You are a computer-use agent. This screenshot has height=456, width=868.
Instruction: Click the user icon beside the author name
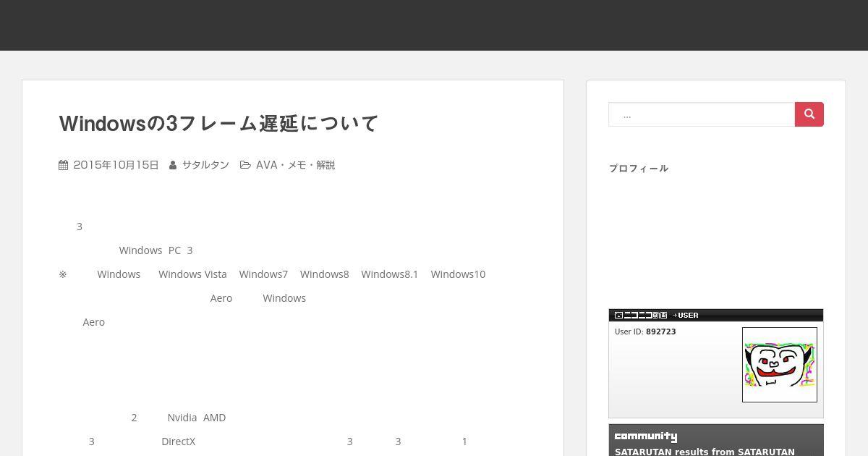(x=173, y=165)
